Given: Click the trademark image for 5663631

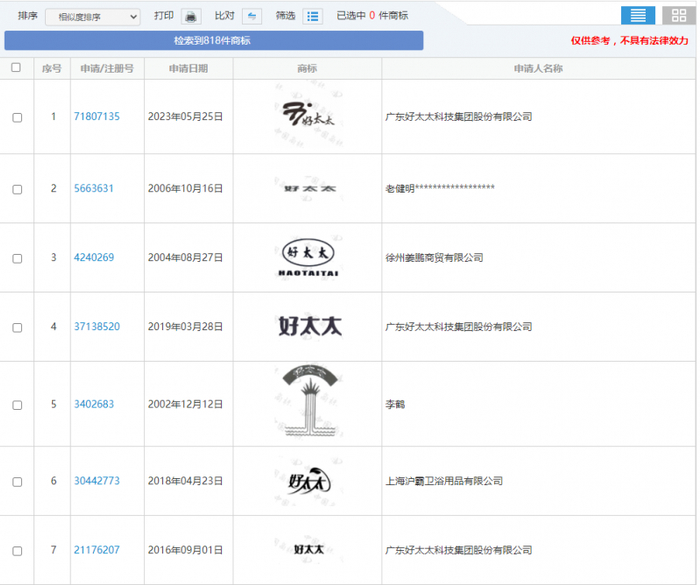Looking at the screenshot, I should click(x=310, y=189).
